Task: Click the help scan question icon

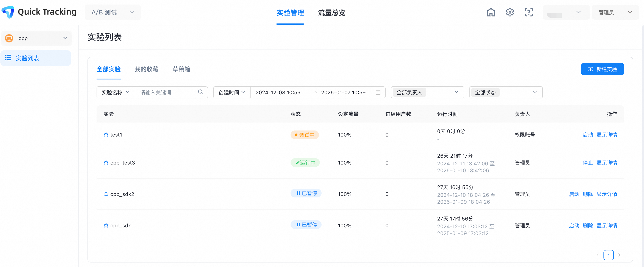Action: coord(528,12)
